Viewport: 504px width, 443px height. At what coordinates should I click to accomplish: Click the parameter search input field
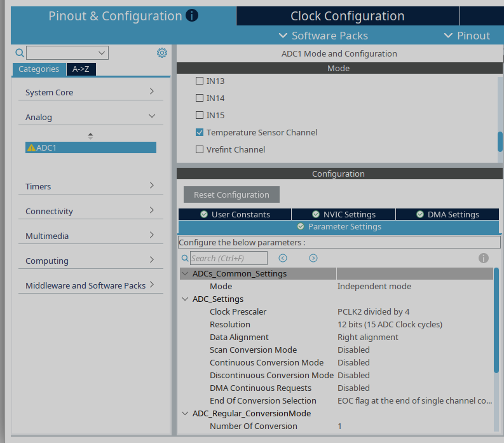click(x=228, y=258)
